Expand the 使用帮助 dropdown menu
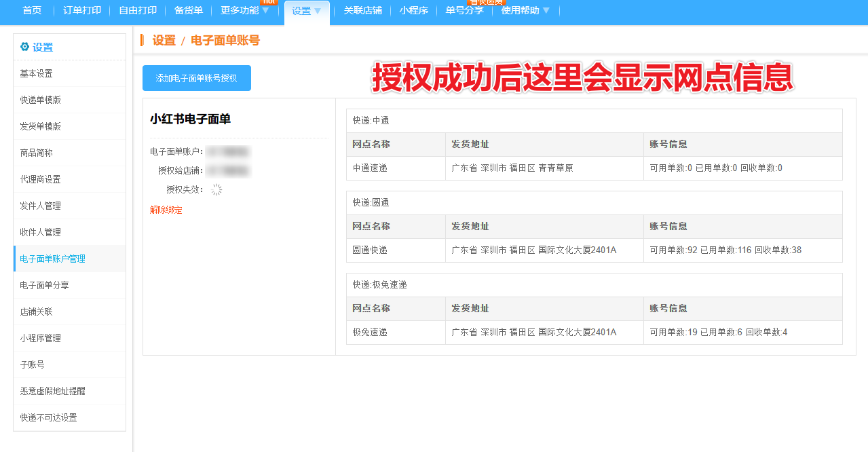This screenshot has height=452, width=868. (x=526, y=11)
